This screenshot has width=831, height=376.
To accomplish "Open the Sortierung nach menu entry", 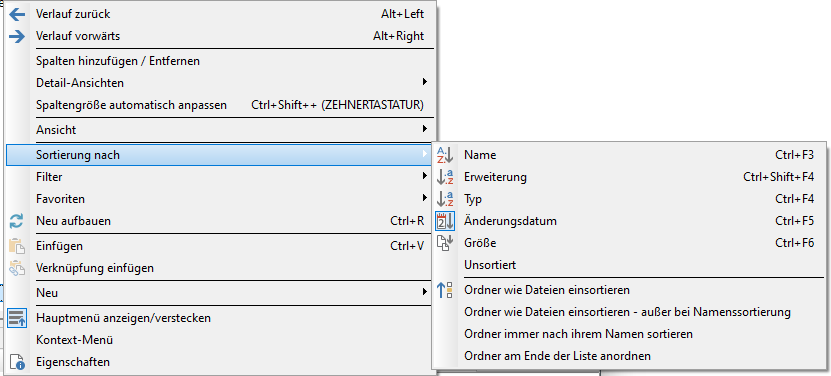I will pos(220,155).
